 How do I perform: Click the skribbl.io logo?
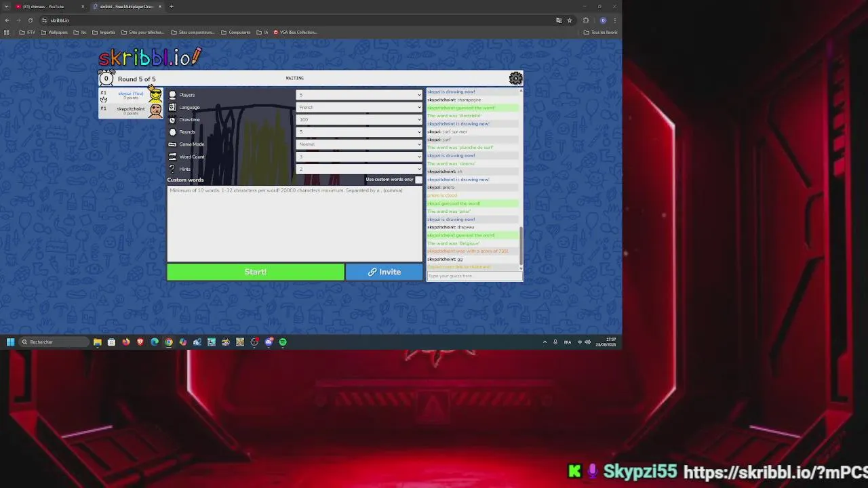[150, 57]
